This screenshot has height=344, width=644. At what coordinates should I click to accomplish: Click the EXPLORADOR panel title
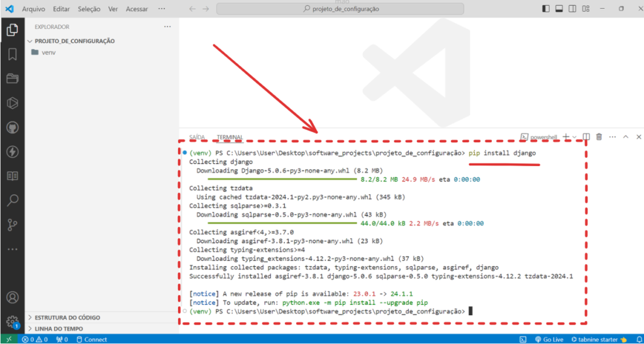tap(52, 26)
